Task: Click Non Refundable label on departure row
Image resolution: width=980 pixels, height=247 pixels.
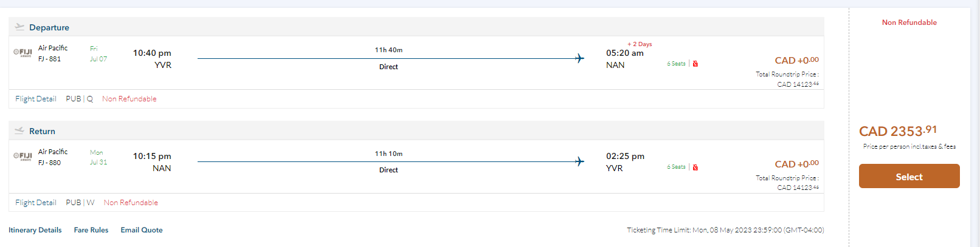Action: pos(129,99)
